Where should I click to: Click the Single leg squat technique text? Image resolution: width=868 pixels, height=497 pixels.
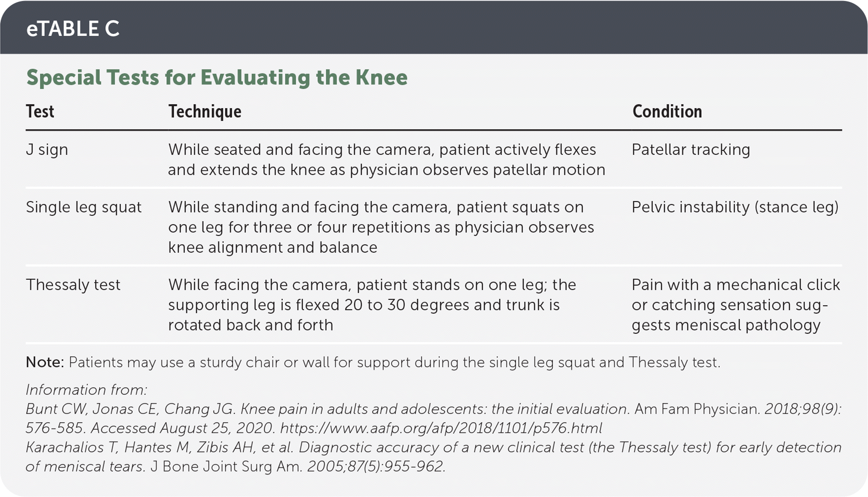coord(381,227)
